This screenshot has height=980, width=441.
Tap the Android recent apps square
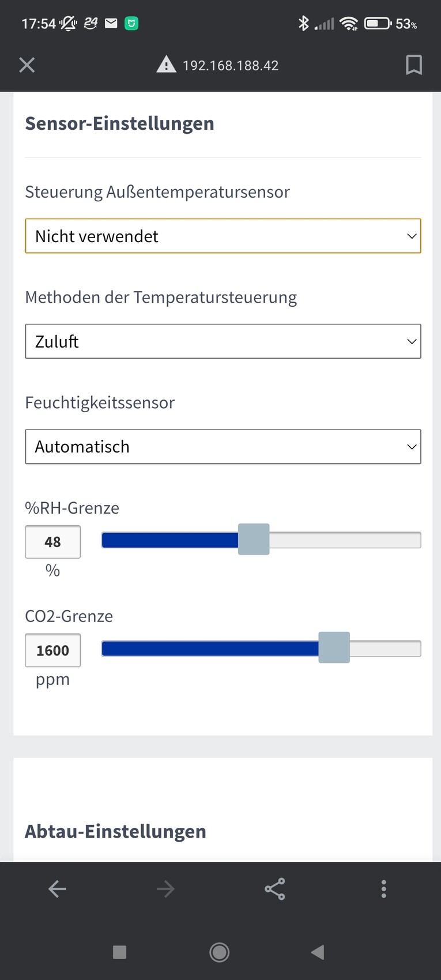coord(119,952)
